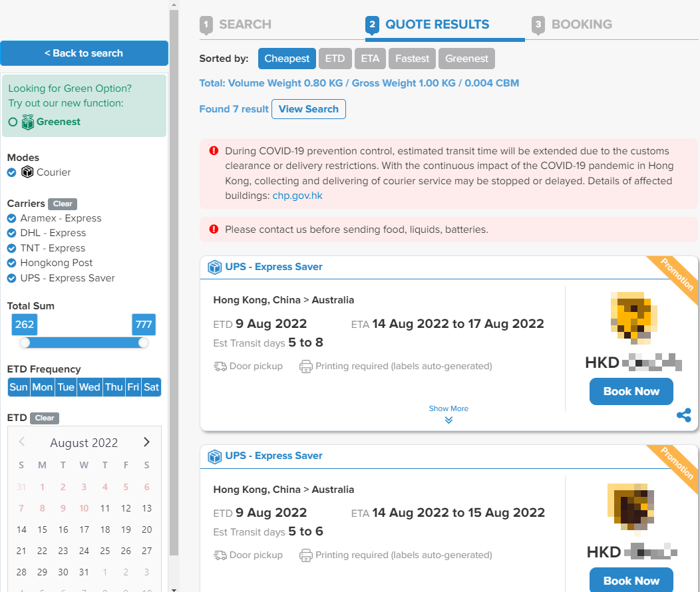Click the sidebar scroll-up arrow

(174, 5)
